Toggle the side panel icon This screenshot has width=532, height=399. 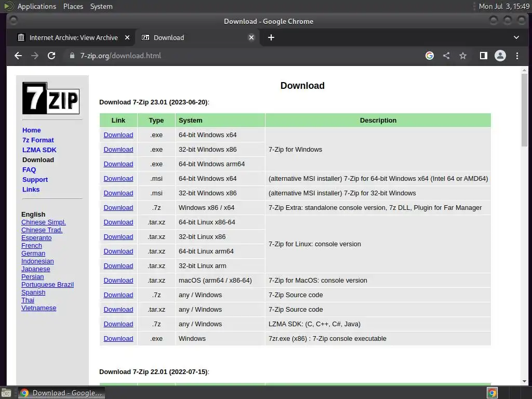point(484,56)
